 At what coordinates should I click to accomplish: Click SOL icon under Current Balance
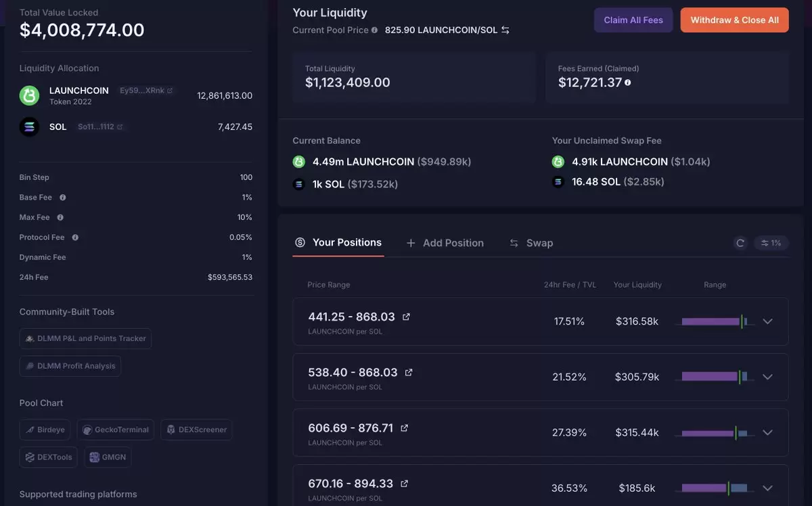299,184
